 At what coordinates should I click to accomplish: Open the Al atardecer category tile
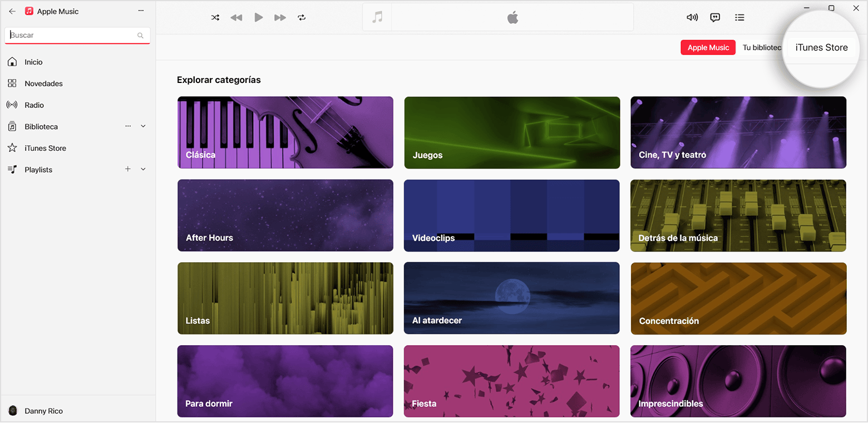[x=512, y=298]
